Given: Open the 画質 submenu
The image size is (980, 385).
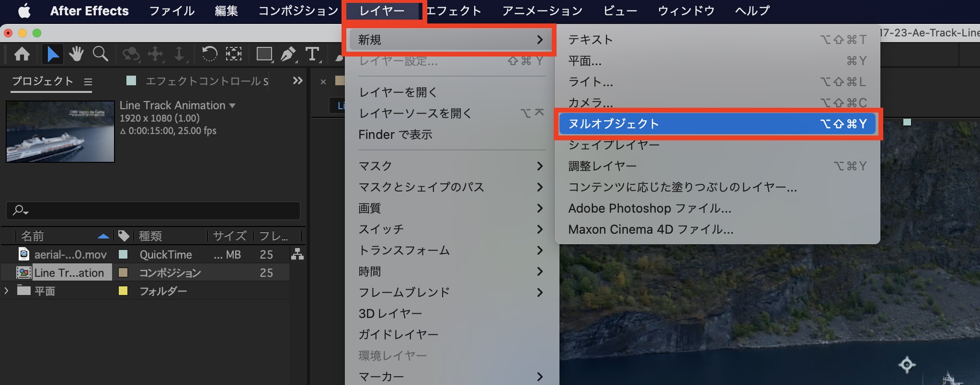Looking at the screenshot, I should 451,208.
